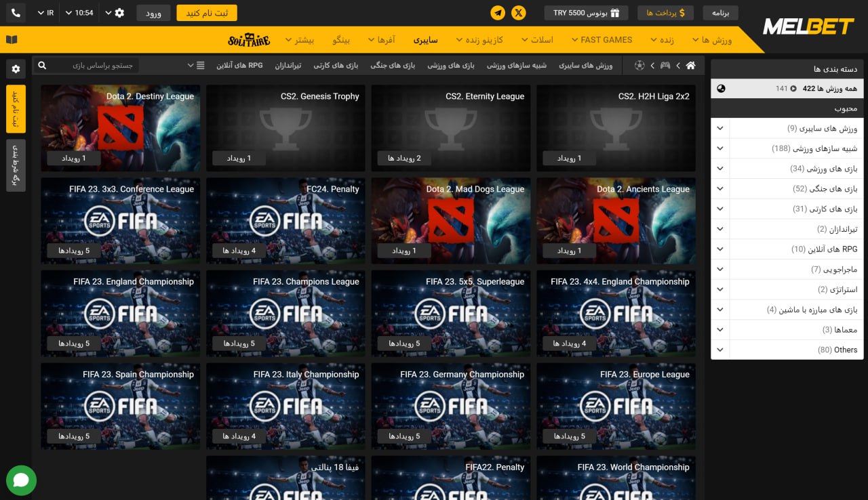Click the search magnifier icon
Screen dimensions: 868x500
pos(43,66)
